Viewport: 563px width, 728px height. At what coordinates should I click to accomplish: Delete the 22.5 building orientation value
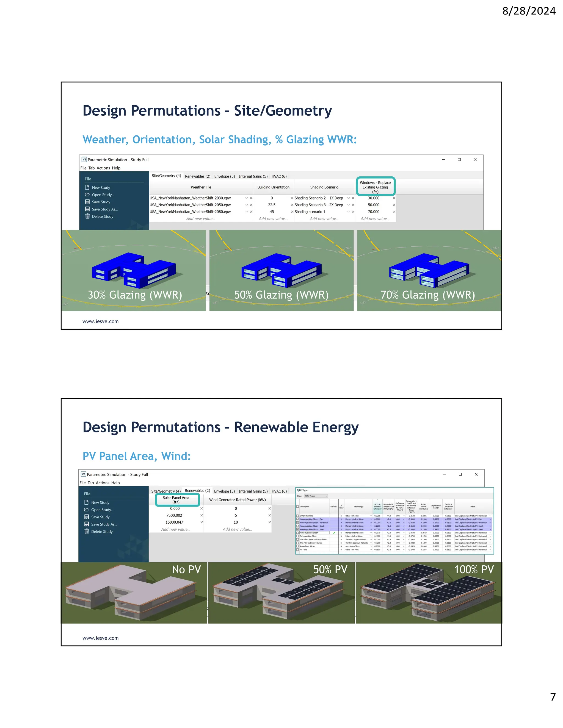point(292,205)
